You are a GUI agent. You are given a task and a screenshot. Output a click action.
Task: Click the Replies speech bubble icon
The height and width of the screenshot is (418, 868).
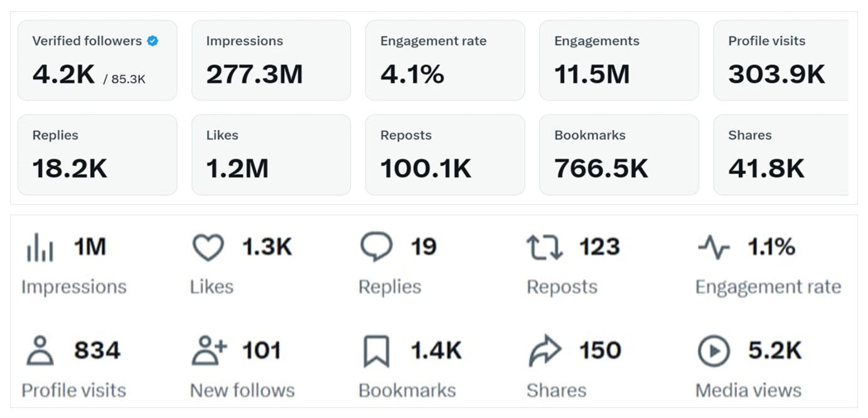click(x=377, y=247)
